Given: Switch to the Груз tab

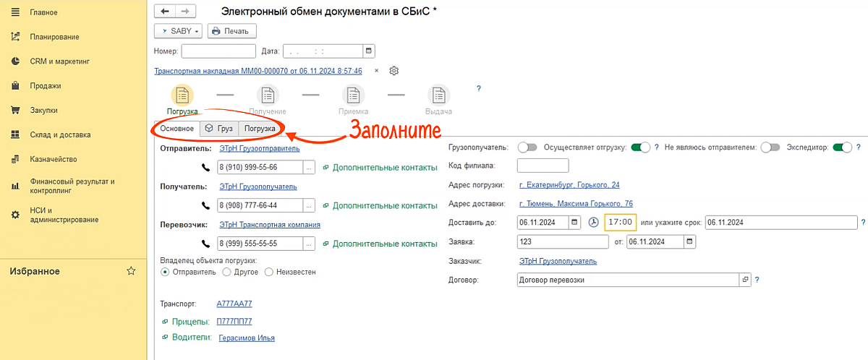Looking at the screenshot, I should (x=218, y=129).
